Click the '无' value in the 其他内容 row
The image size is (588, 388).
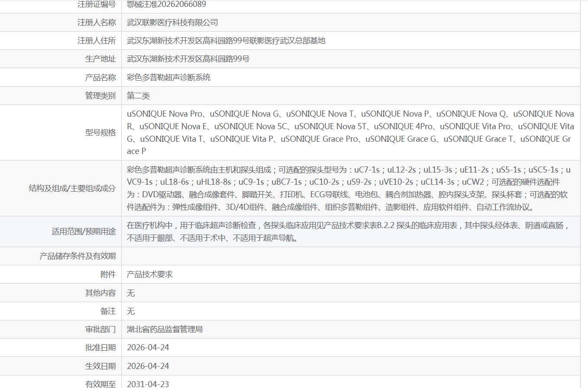click(x=131, y=293)
